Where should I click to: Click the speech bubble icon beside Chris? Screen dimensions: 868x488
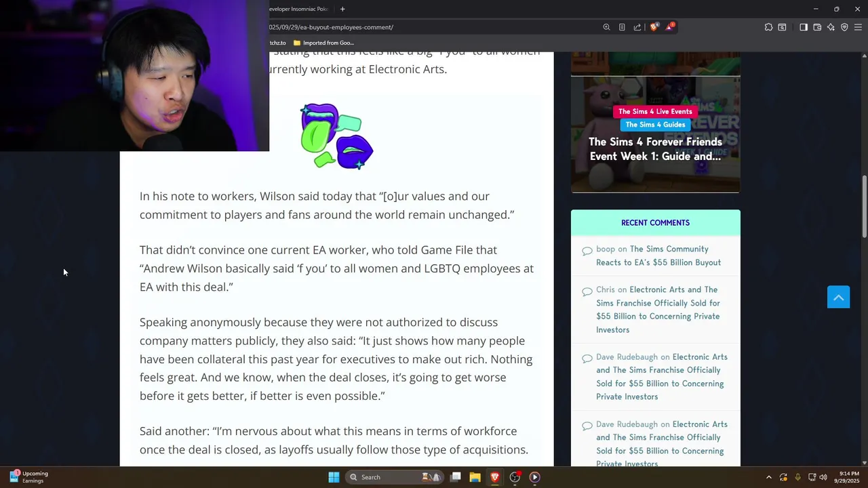(x=587, y=291)
